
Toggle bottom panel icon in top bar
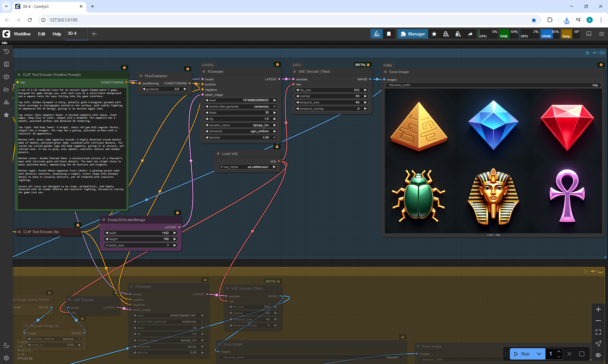589,34
